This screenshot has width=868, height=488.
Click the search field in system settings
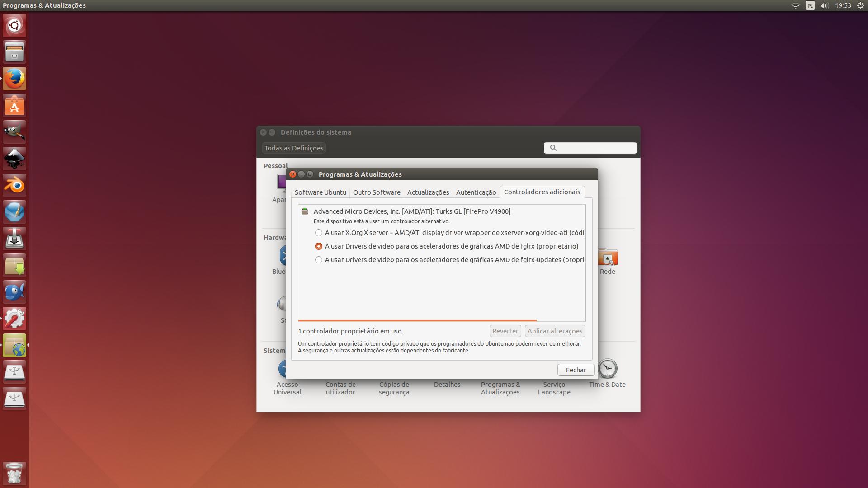(x=590, y=148)
